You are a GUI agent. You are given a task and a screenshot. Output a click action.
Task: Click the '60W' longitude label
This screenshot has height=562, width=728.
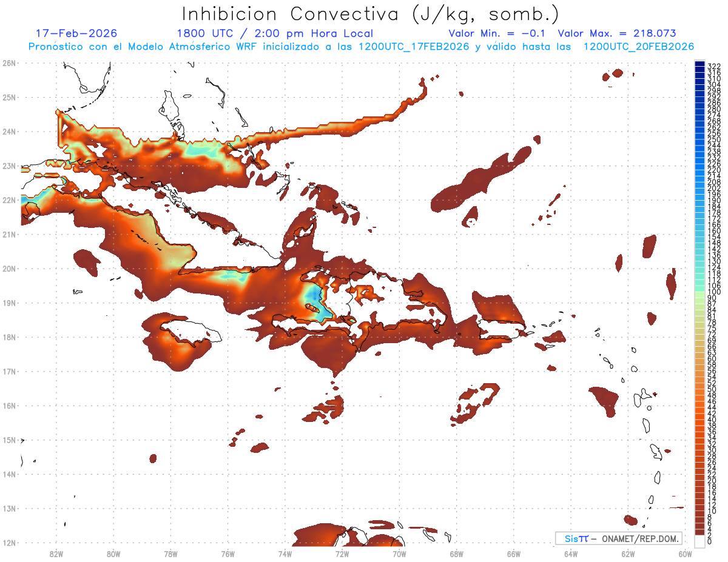coord(686,554)
